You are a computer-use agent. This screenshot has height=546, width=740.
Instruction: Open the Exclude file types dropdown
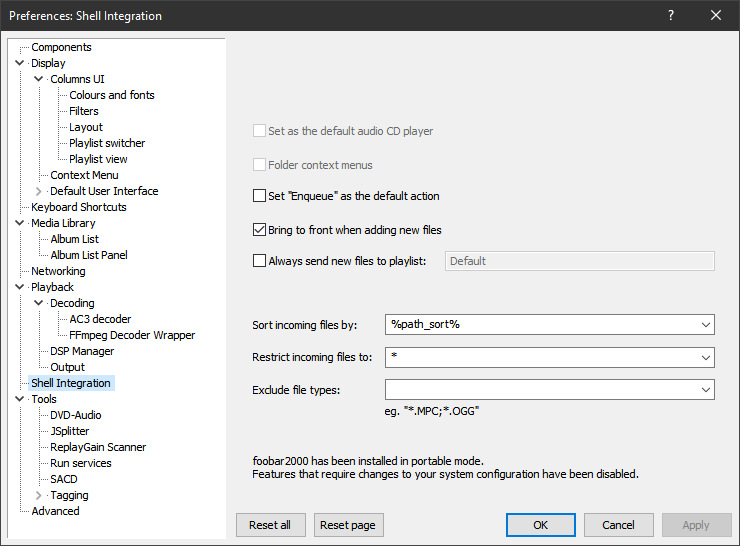706,390
